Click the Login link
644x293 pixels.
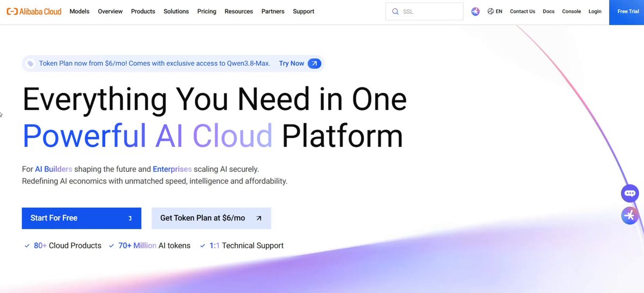[595, 11]
